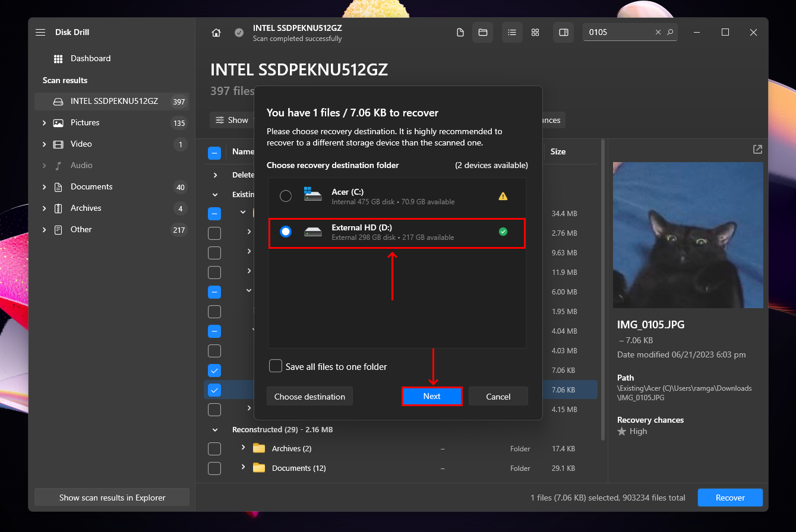Click the Pictures category icon
Image resolution: width=796 pixels, height=532 pixels.
tap(58, 123)
